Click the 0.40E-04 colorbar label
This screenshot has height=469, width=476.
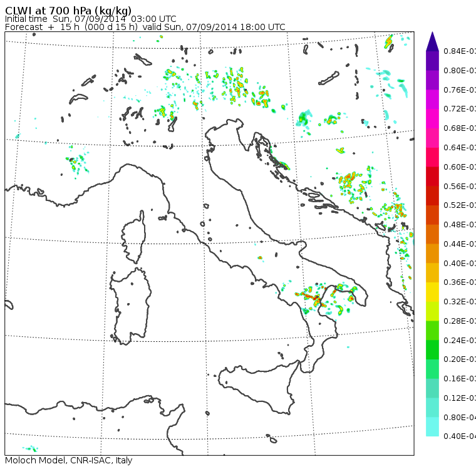coord(460,436)
